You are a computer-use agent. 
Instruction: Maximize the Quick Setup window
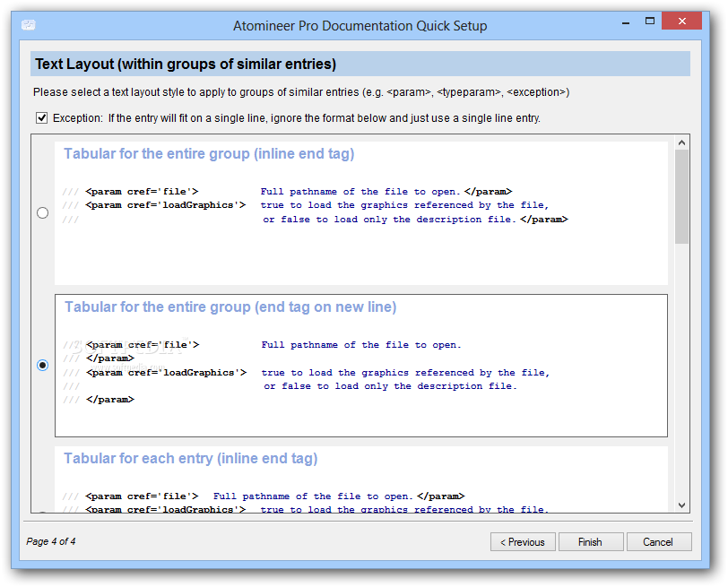[650, 22]
